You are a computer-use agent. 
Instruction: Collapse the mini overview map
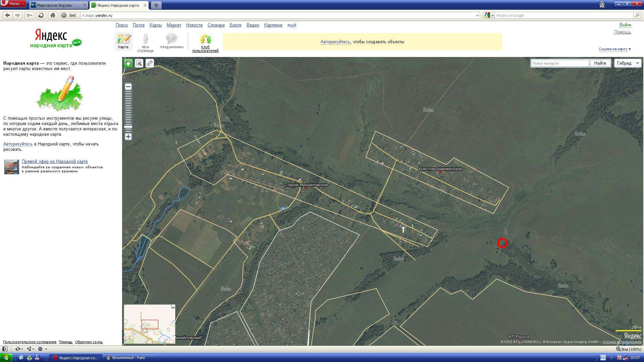[x=173, y=306]
